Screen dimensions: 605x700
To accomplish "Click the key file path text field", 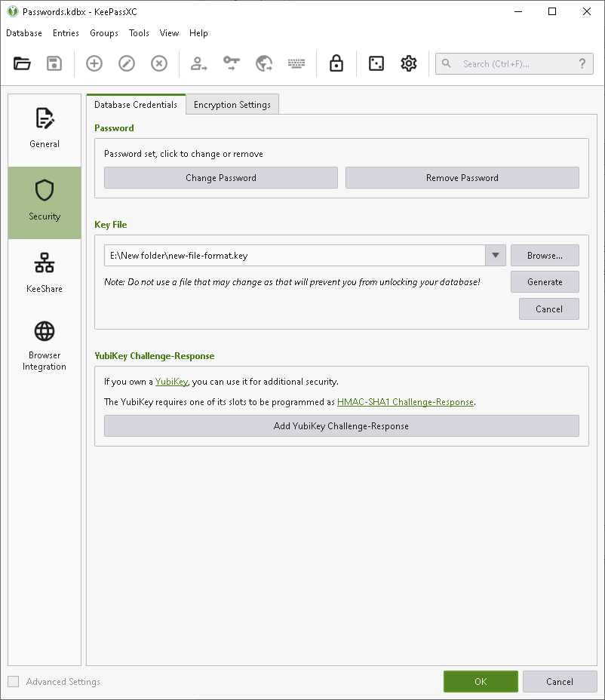I will point(295,256).
